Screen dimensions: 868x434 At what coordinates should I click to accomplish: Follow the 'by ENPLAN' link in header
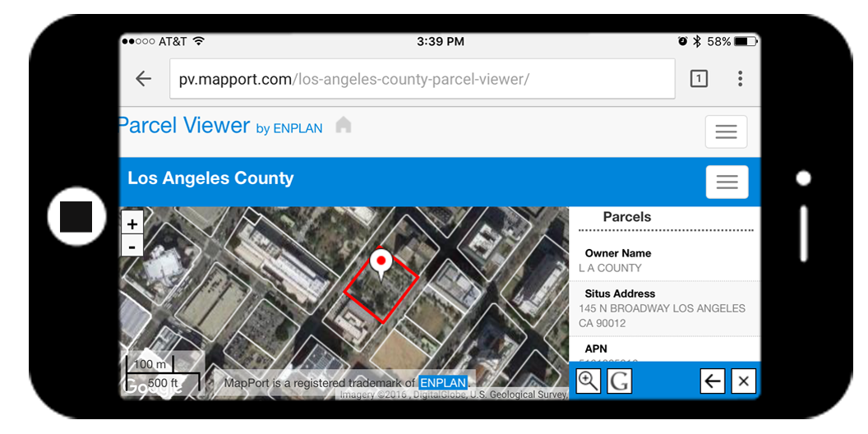289,128
